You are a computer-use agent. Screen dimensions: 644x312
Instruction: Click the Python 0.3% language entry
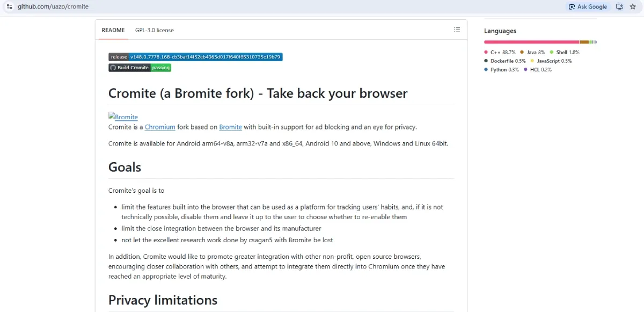click(502, 69)
